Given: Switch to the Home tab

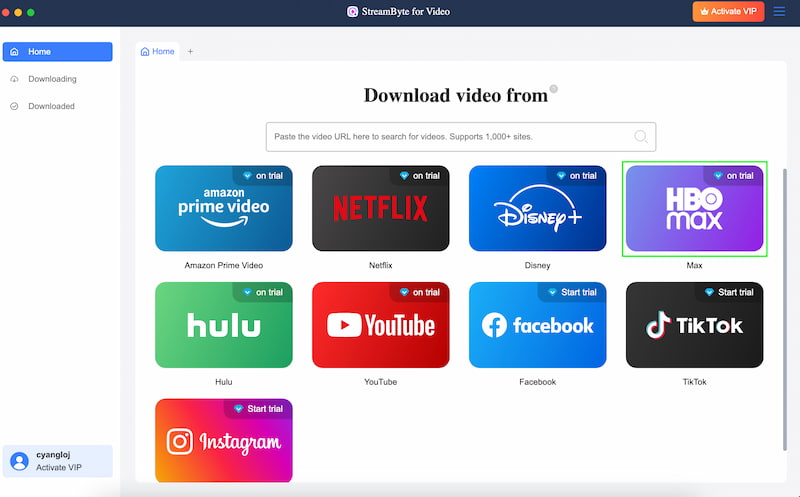Looking at the screenshot, I should coord(158,52).
